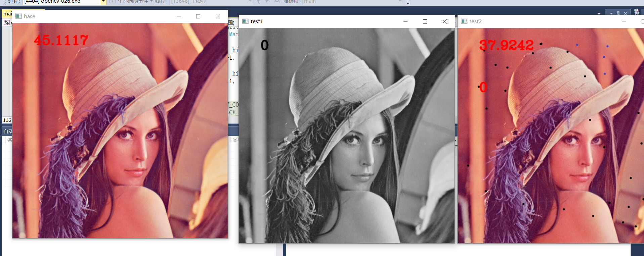644x256 pixels.
Task: Click the test2 window title text
Action: [475, 21]
